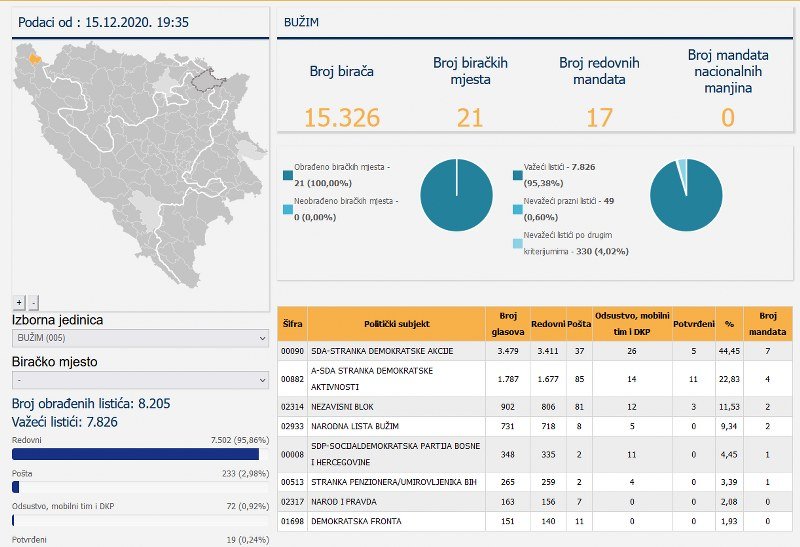Select the orange highlighted Bužim area on map
Screen dimensions: 800x547
click(35, 59)
